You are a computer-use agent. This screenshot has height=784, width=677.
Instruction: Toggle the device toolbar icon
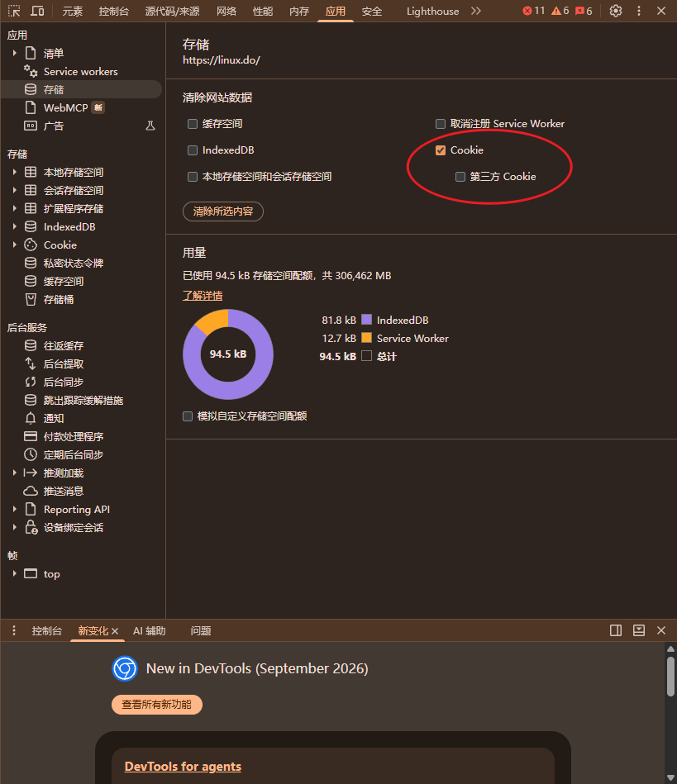point(37,11)
